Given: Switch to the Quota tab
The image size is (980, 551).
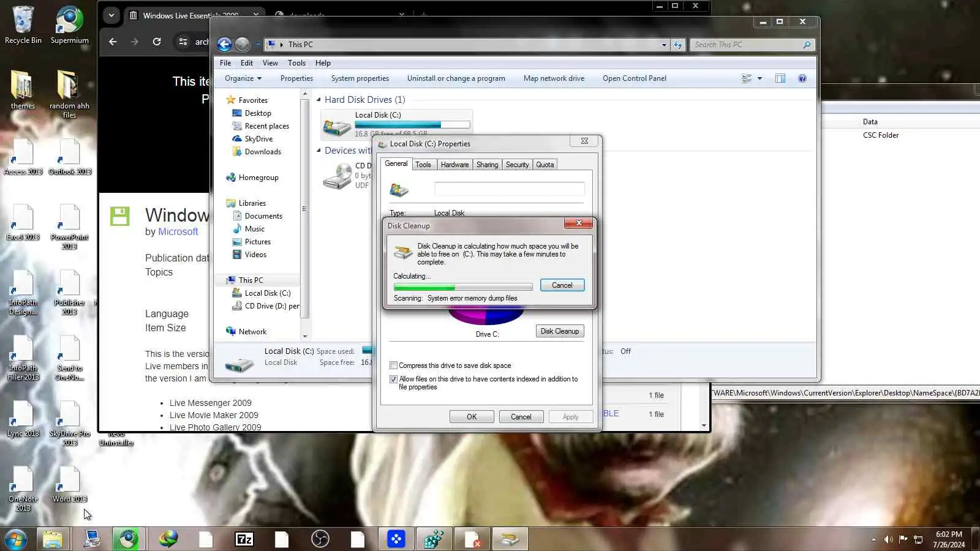Looking at the screenshot, I should coord(545,165).
